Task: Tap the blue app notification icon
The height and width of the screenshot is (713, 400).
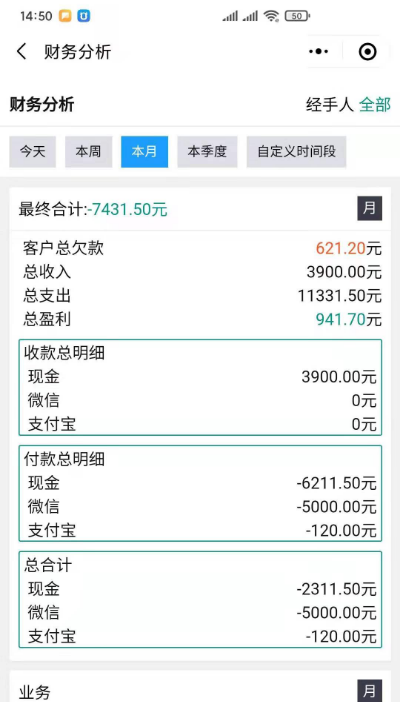Action: click(x=84, y=16)
